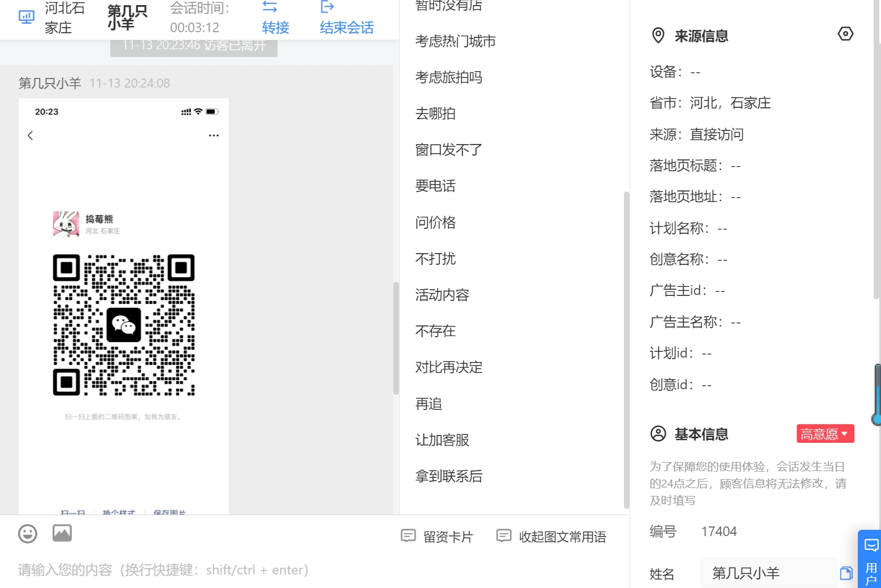Click the 编号 value 17404
Screen dimensions: 881x588
pyautogui.click(x=719, y=532)
